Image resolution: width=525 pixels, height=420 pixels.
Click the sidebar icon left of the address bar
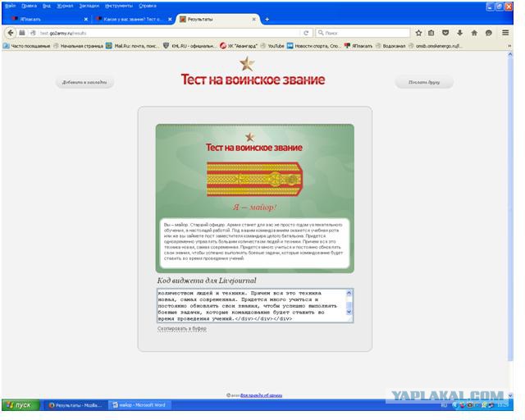coord(22,33)
